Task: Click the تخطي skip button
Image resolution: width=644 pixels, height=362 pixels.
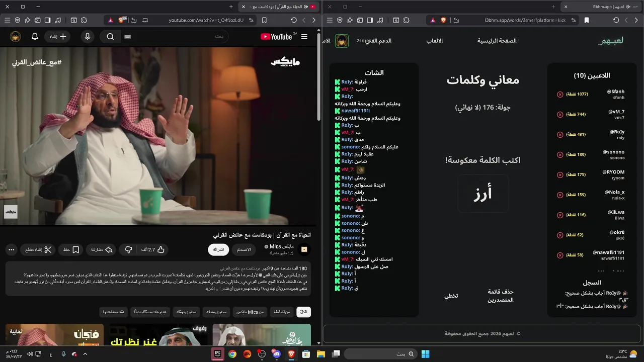Action: (451, 296)
